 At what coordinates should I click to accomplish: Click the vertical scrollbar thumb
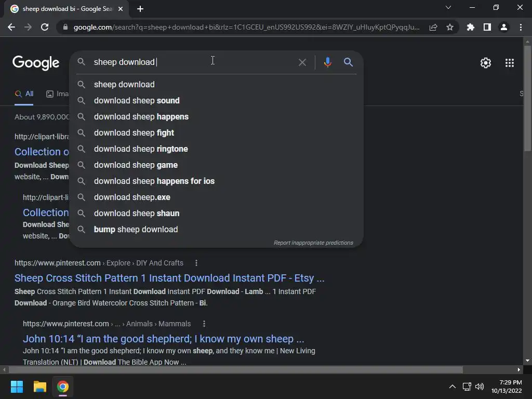527,98
